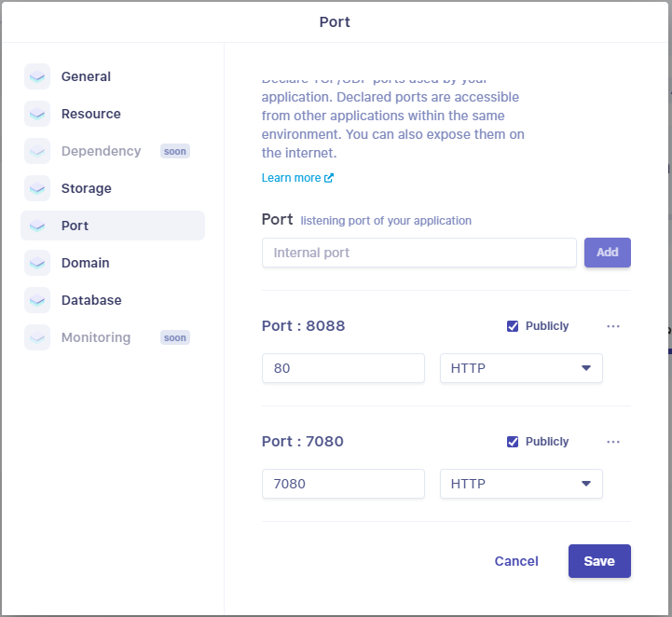
Task: Click the Storage sidebar icon
Action: [37, 188]
